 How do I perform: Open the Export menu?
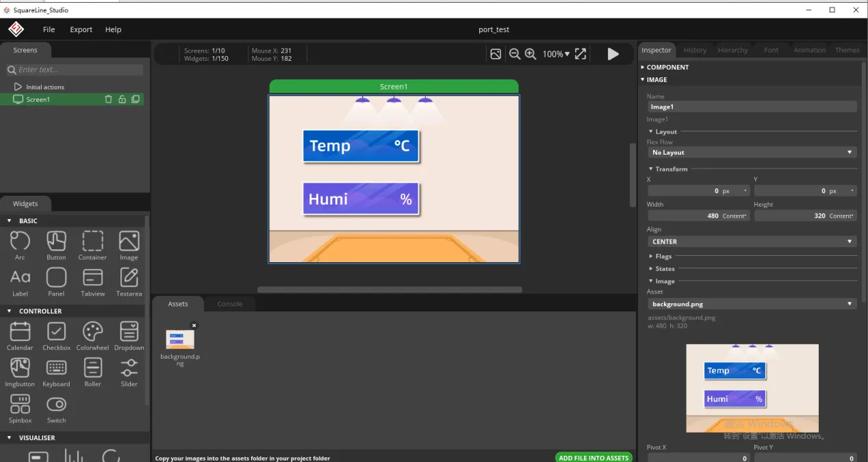click(81, 29)
